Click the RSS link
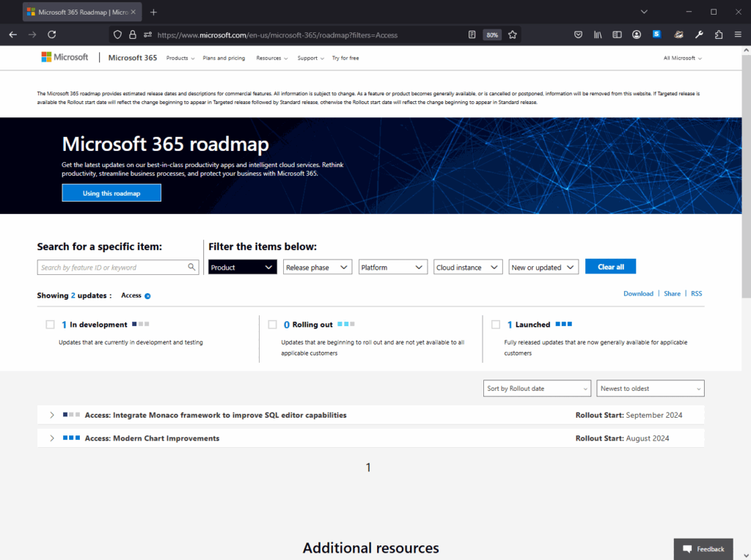The image size is (751, 560). pos(697,293)
